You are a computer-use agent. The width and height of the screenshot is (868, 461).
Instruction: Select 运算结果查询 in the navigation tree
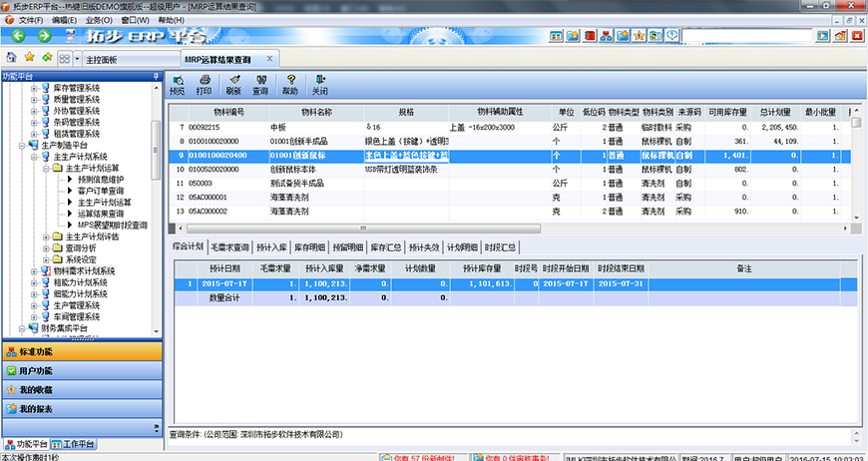coord(101,214)
